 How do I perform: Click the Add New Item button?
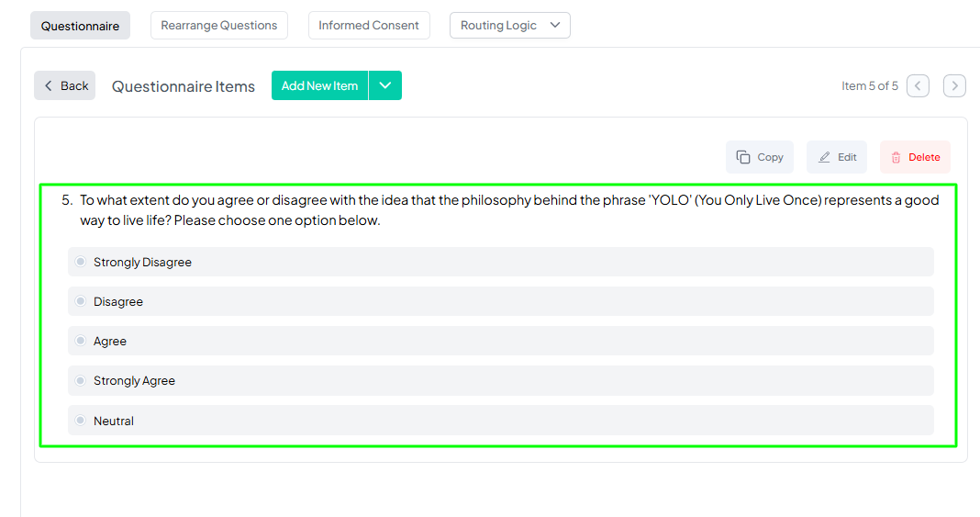pos(319,85)
